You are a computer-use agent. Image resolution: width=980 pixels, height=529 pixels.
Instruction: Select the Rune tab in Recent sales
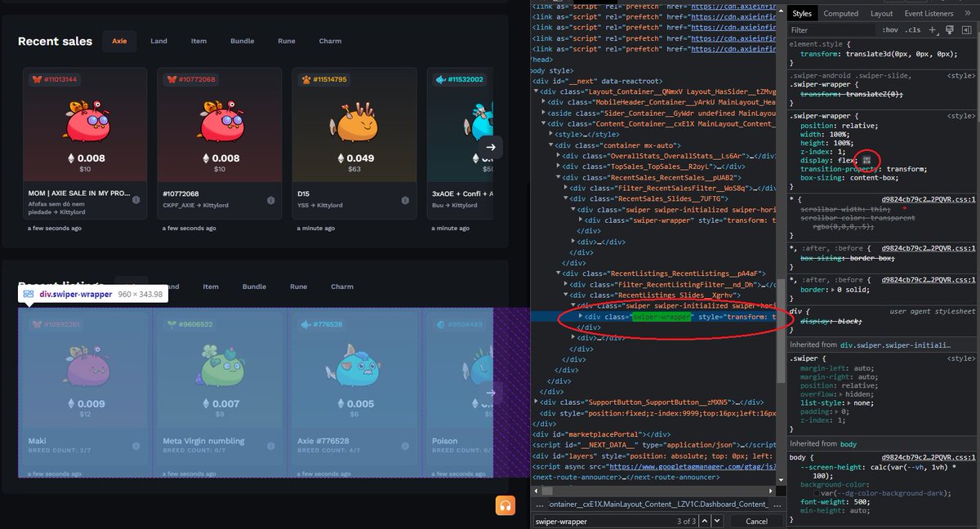pos(287,41)
